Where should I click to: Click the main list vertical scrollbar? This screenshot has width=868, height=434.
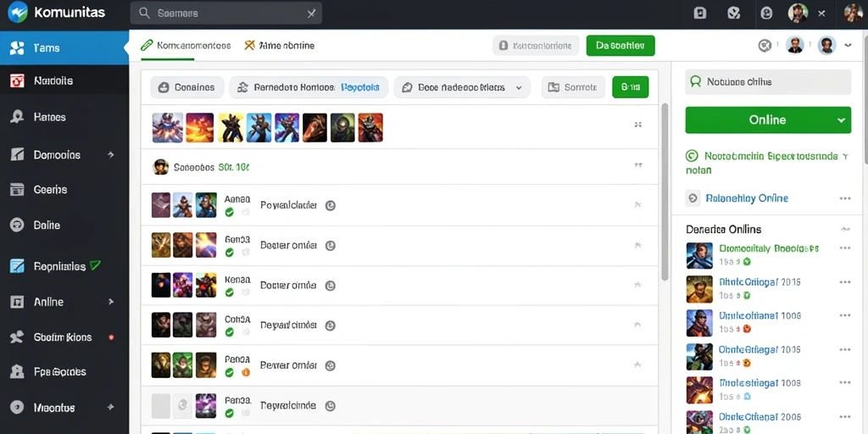click(665, 191)
